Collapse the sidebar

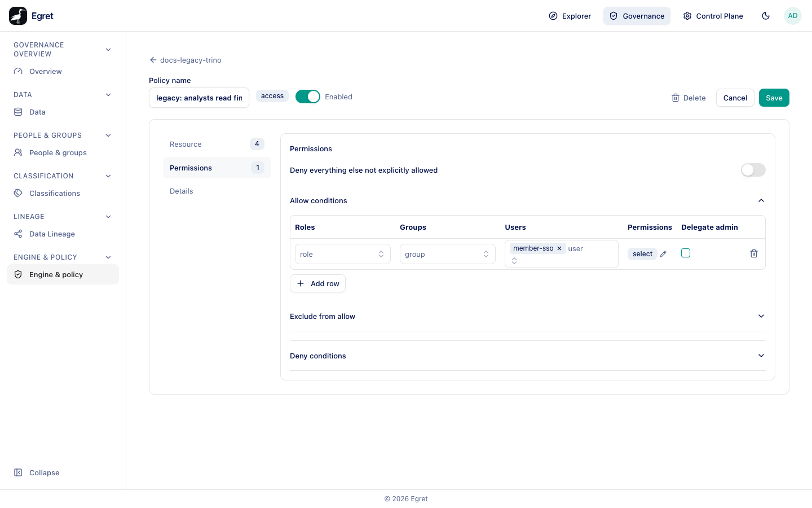[x=37, y=472]
